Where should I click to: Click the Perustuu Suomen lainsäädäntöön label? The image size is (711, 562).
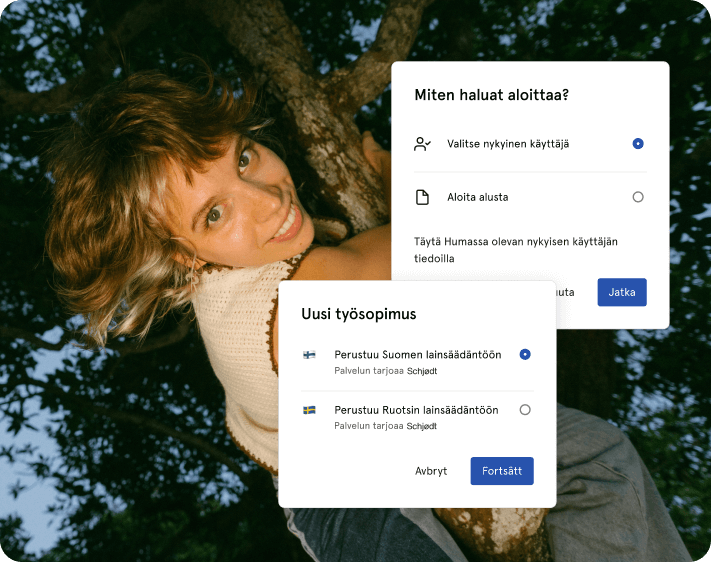tap(416, 354)
